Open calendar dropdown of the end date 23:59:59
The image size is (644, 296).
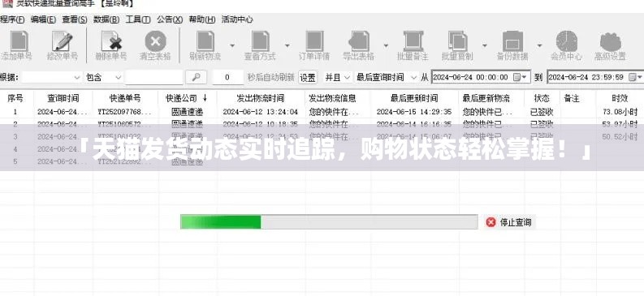pyautogui.click(x=635, y=77)
